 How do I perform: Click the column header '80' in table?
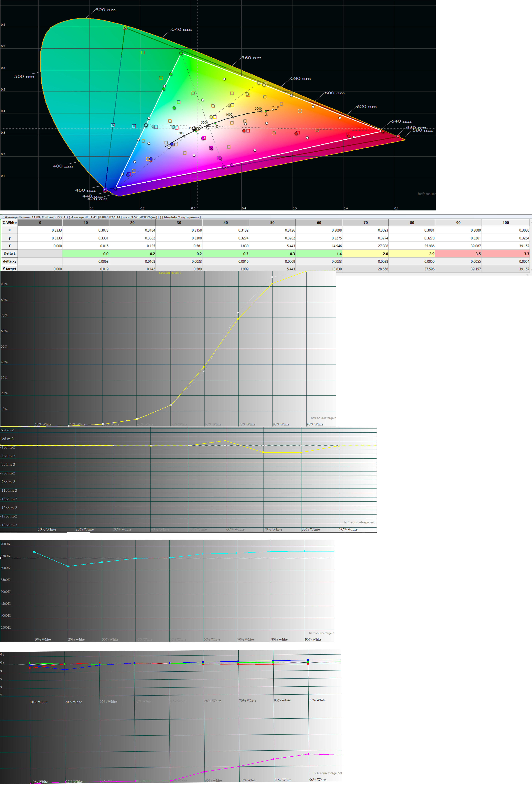412,223
